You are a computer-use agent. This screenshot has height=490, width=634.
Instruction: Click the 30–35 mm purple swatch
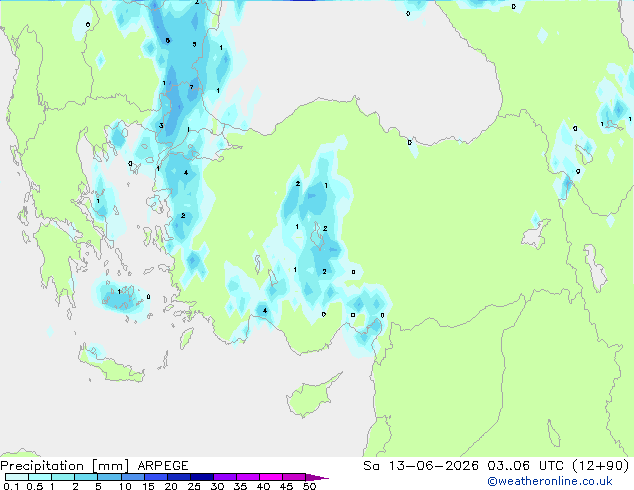click(x=224, y=477)
